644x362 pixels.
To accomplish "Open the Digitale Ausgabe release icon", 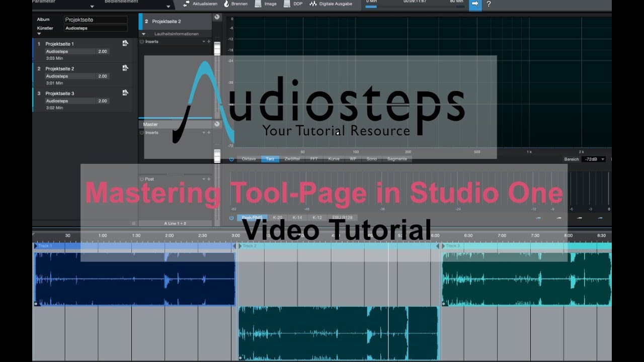I will [313, 4].
